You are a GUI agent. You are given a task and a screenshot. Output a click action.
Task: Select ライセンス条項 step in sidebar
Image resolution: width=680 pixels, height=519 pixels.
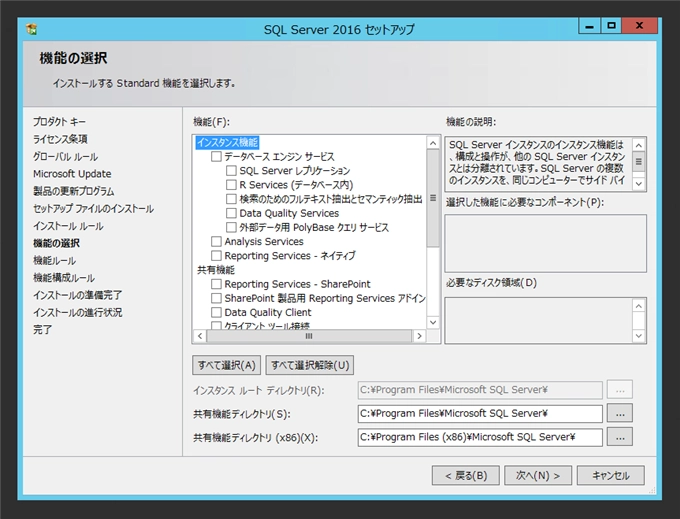(x=60, y=139)
